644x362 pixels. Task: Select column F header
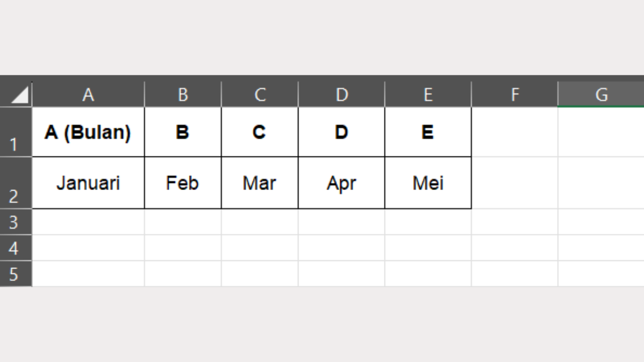[x=515, y=95]
